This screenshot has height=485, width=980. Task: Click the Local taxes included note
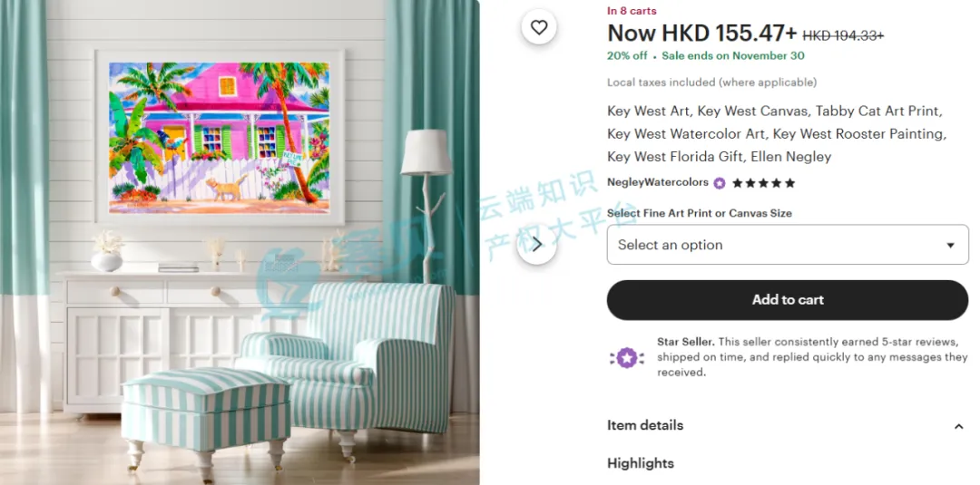[711, 82]
